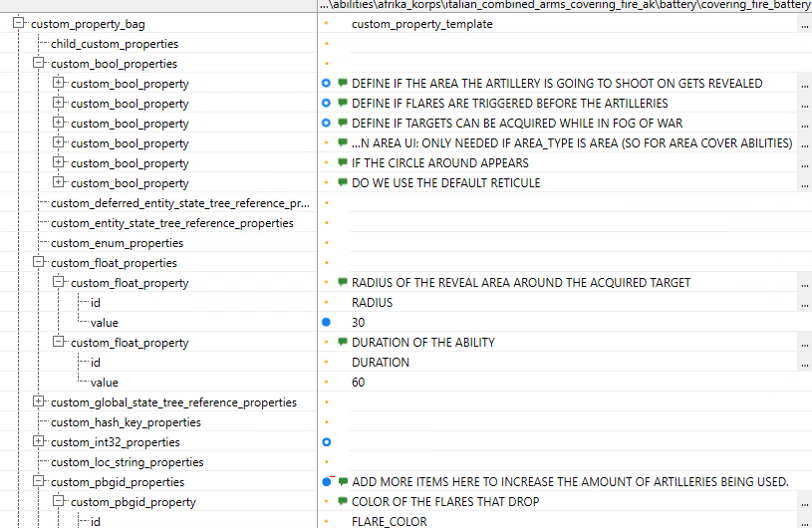
Task: Collapse the custom_float_properties node
Action: click(39, 263)
